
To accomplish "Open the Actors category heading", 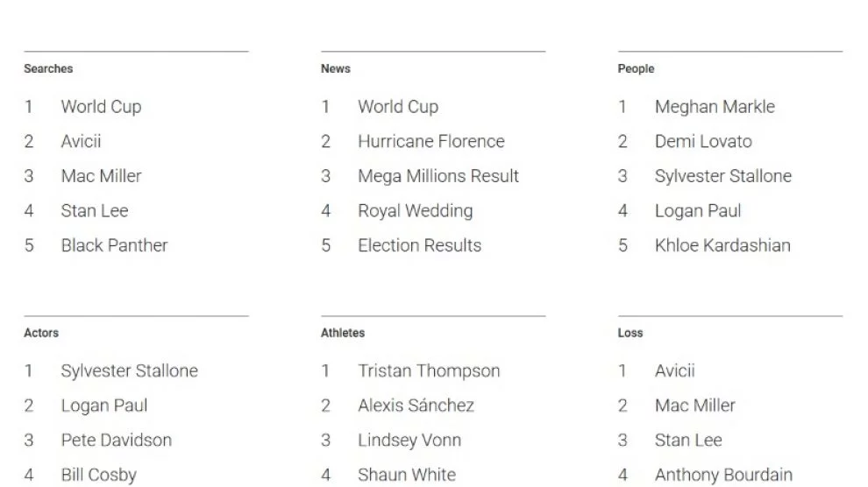I will 41,333.
